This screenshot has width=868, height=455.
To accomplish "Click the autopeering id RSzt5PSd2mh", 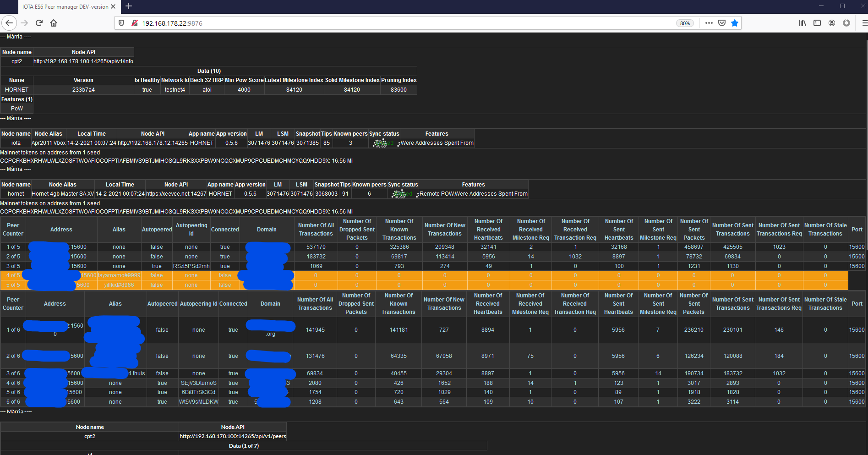I will coord(191,266).
